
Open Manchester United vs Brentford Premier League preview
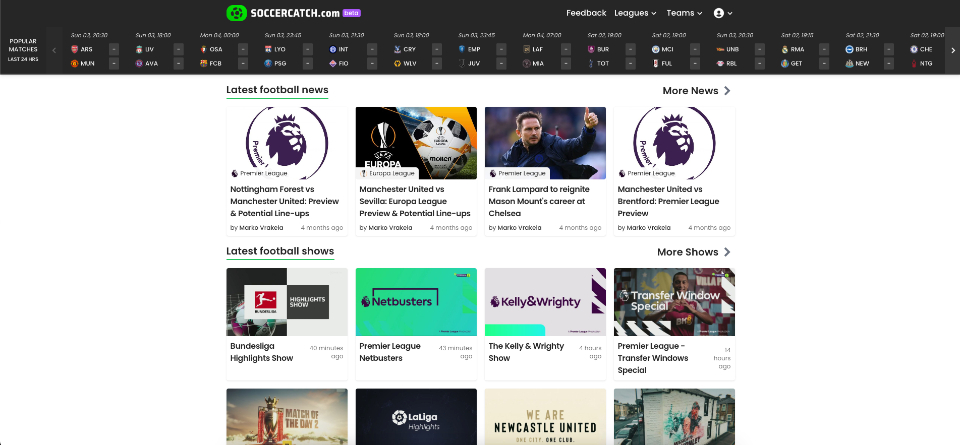pyautogui.click(x=668, y=201)
